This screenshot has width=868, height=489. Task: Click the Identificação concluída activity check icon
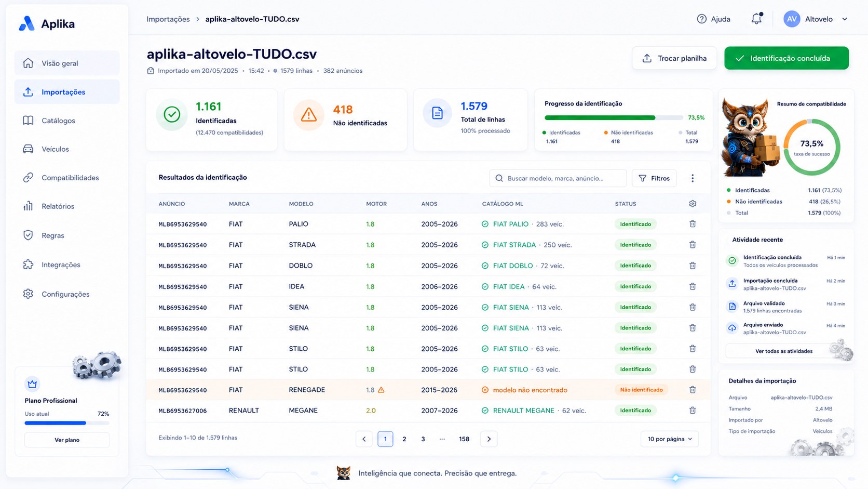732,261
